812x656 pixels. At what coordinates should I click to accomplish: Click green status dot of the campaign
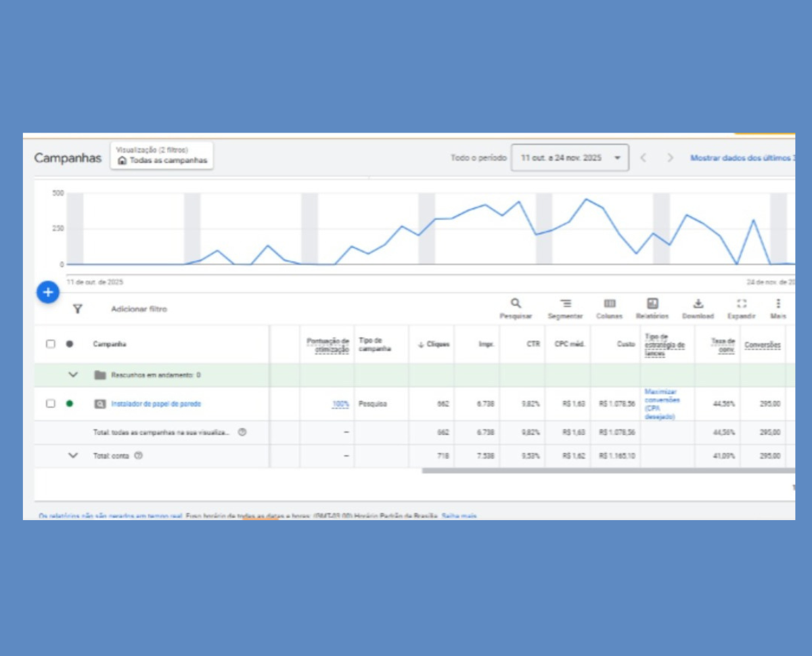tap(69, 404)
